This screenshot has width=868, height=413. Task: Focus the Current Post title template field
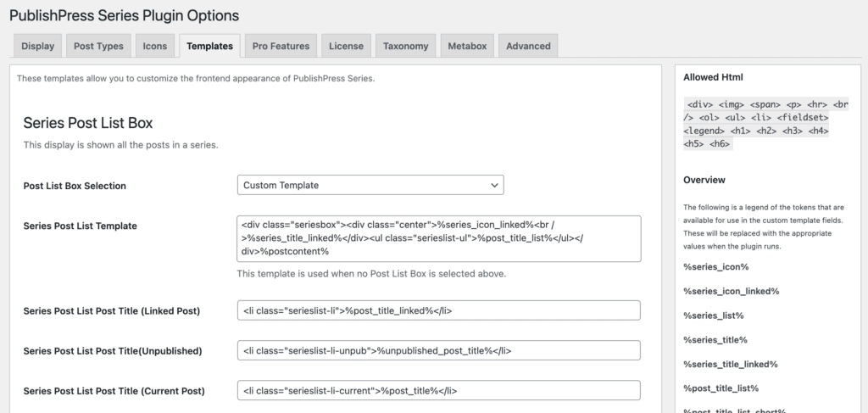(x=439, y=390)
